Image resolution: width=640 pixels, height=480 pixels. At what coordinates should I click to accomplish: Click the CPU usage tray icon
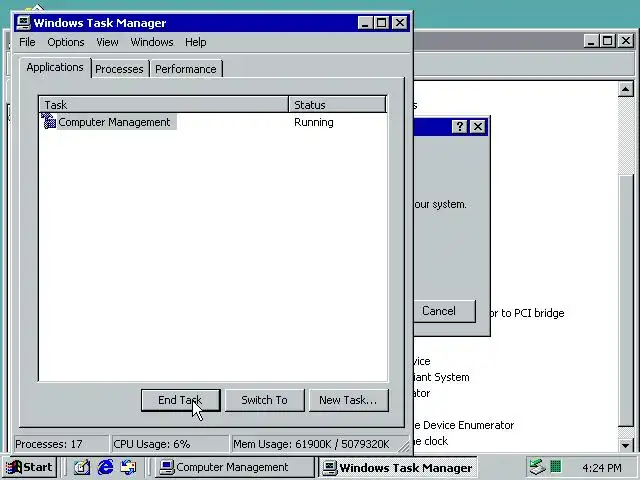coord(556,466)
